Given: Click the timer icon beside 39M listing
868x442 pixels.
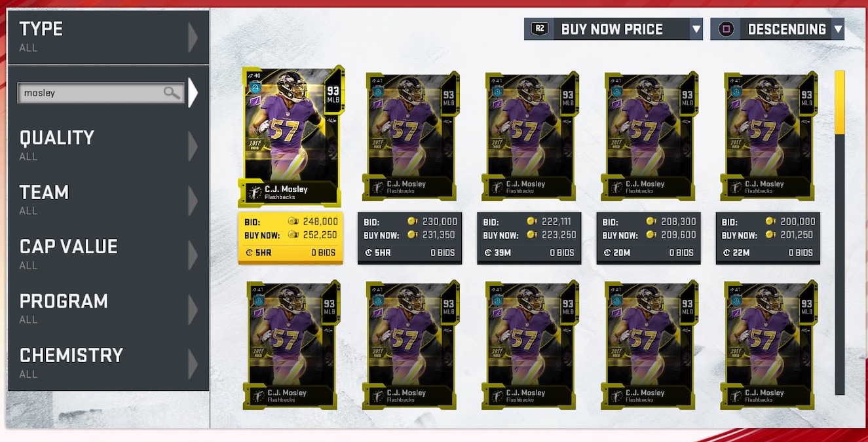Looking at the screenshot, I should click(487, 253).
